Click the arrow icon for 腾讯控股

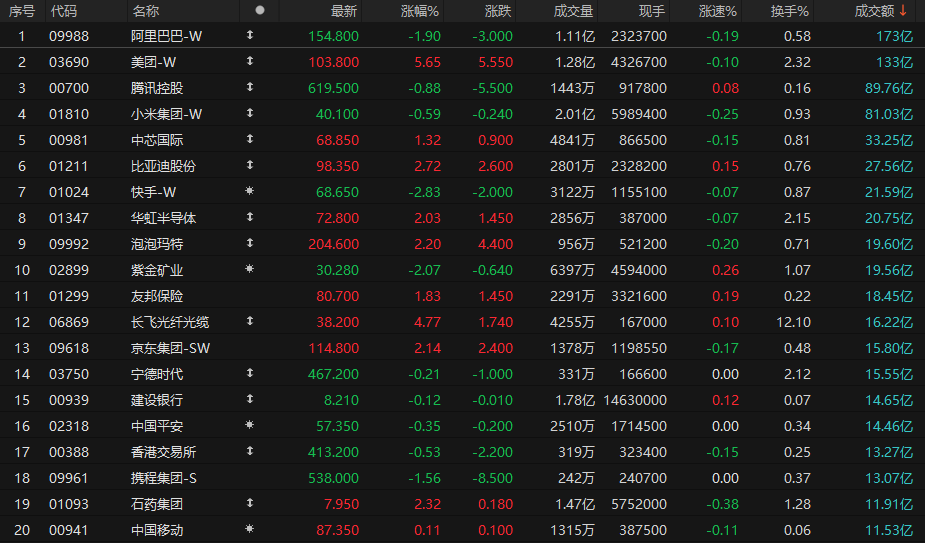tap(250, 87)
